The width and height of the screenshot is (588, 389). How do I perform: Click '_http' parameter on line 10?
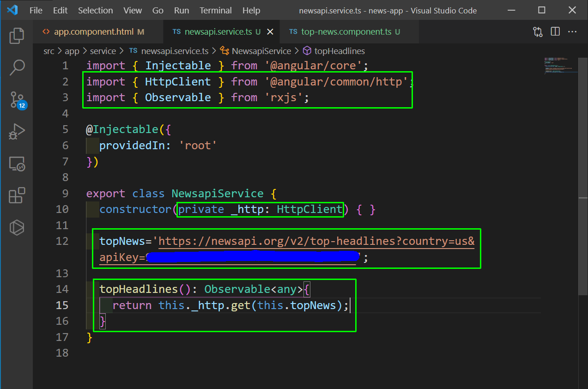click(247, 209)
